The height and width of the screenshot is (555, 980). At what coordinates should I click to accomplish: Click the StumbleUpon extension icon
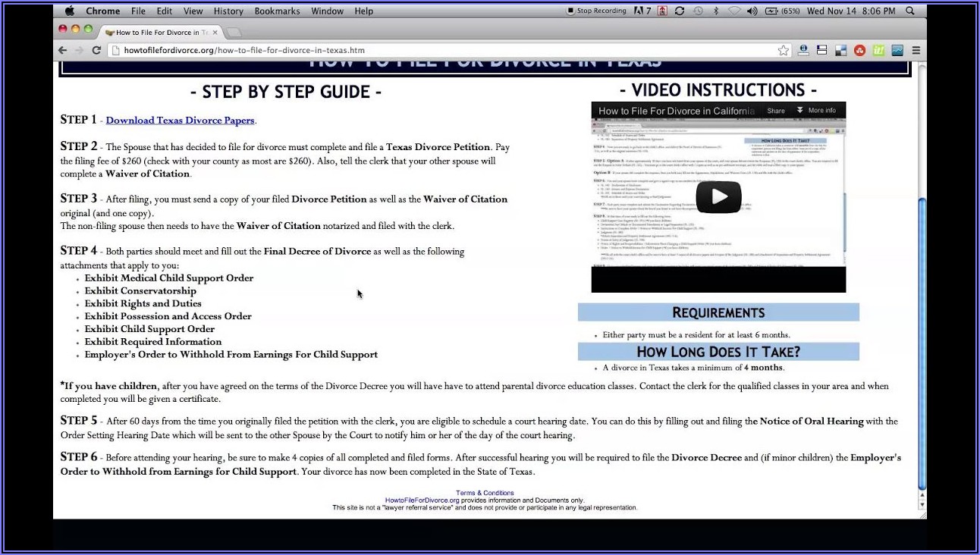[859, 51]
